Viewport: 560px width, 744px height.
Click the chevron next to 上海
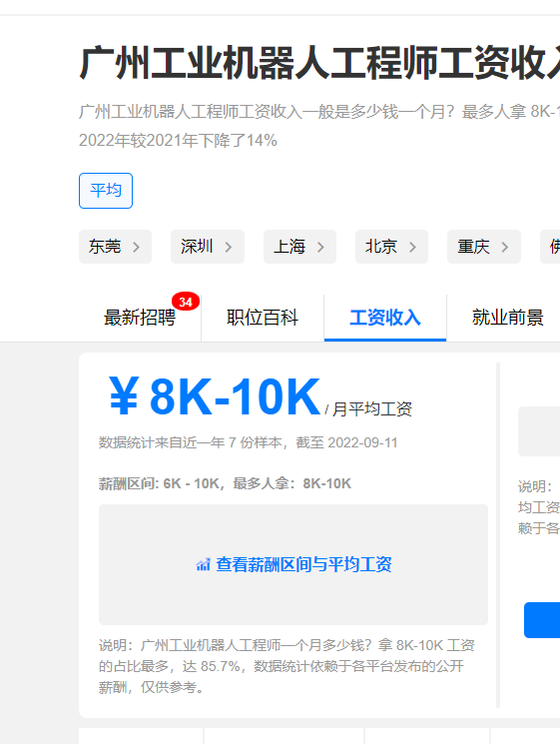point(320,248)
